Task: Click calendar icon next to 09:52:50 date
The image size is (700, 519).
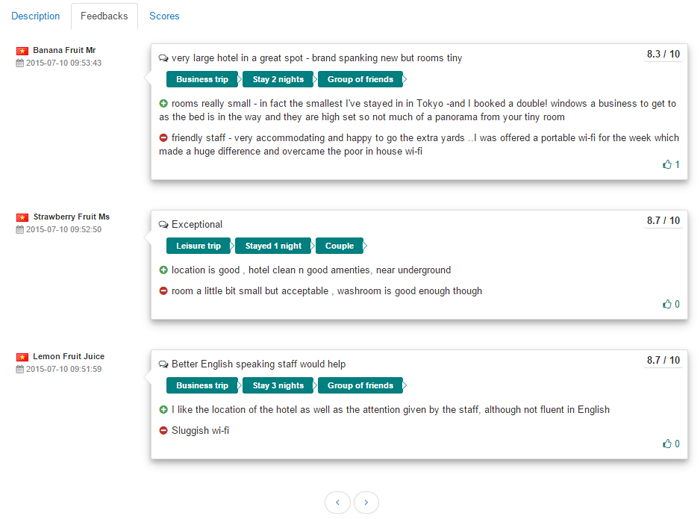Action: 20,229
